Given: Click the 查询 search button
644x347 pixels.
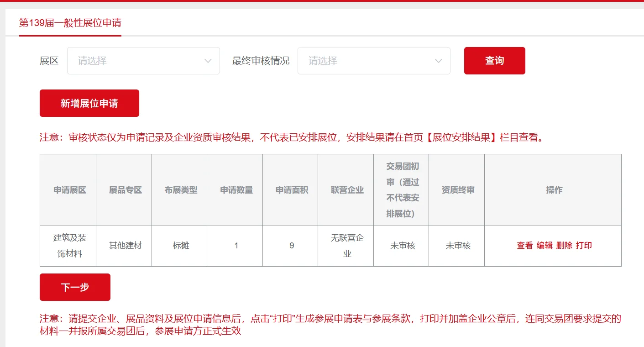Looking at the screenshot, I should click(x=494, y=60).
